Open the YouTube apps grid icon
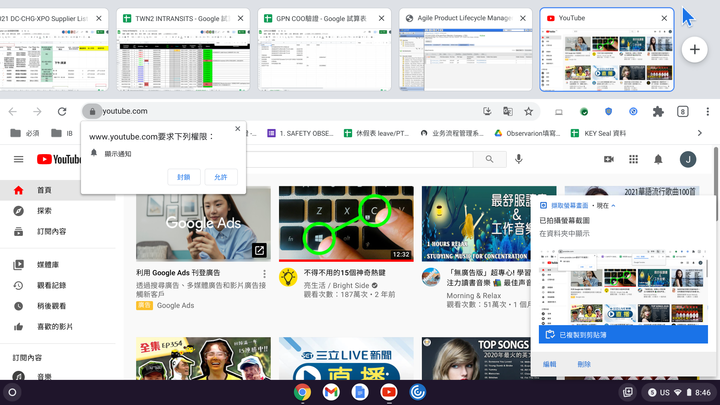The width and height of the screenshot is (720, 405). (x=633, y=159)
